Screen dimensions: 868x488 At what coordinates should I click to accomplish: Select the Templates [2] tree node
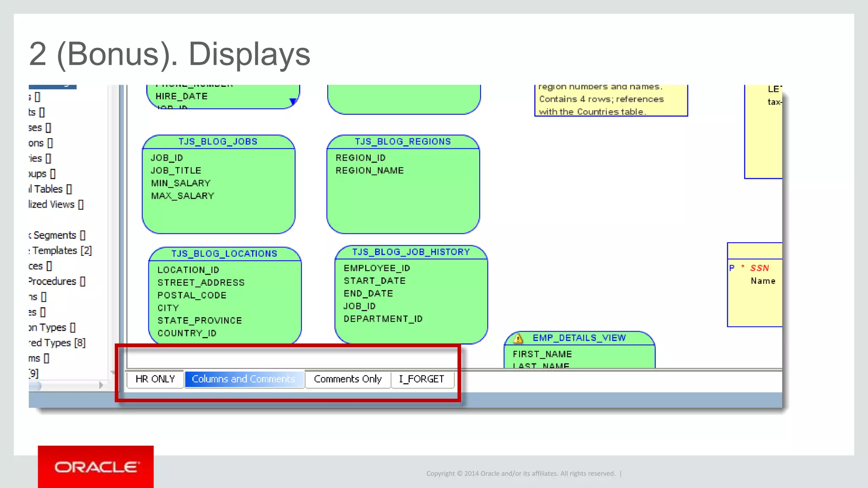tap(60, 251)
